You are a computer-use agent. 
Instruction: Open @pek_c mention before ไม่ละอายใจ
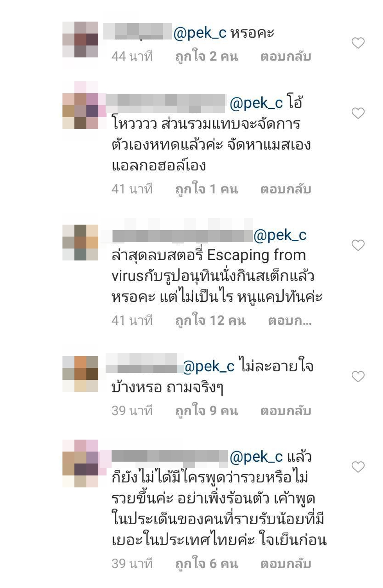pyautogui.click(x=209, y=367)
